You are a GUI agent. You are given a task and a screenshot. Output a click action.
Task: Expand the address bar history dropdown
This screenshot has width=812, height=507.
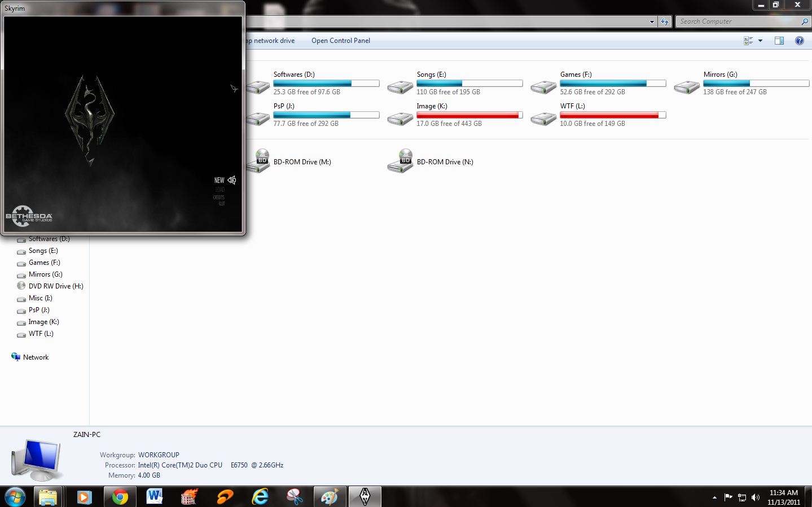pos(652,21)
